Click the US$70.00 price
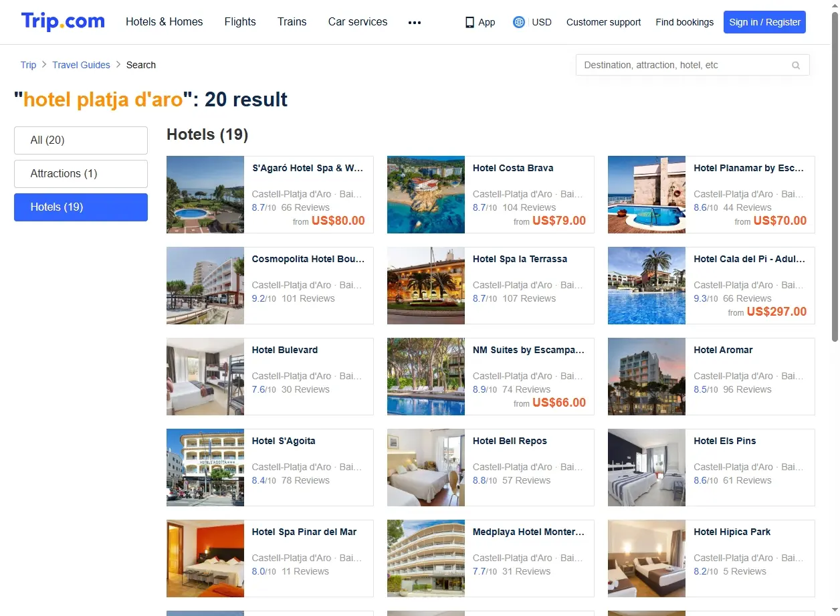This screenshot has width=840, height=616. point(780,221)
